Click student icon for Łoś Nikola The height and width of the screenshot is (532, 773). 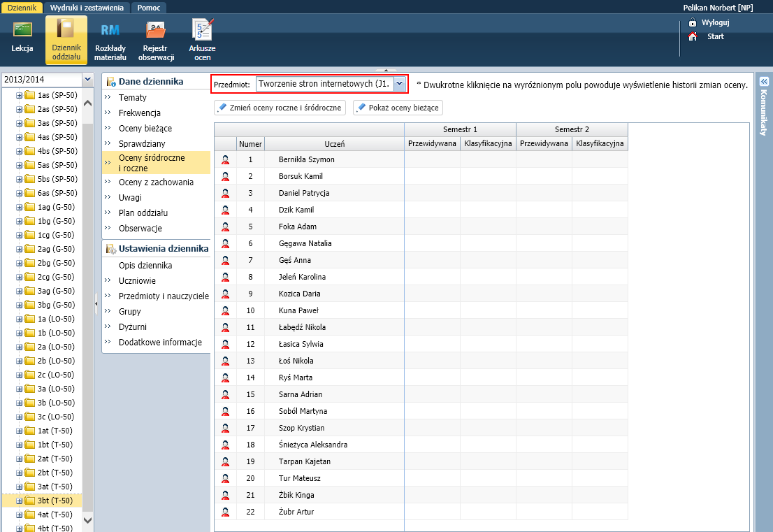225,361
